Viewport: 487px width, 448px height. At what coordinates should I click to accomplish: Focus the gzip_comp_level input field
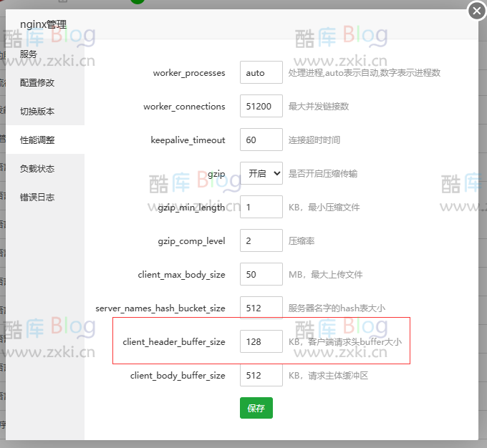[x=261, y=240]
